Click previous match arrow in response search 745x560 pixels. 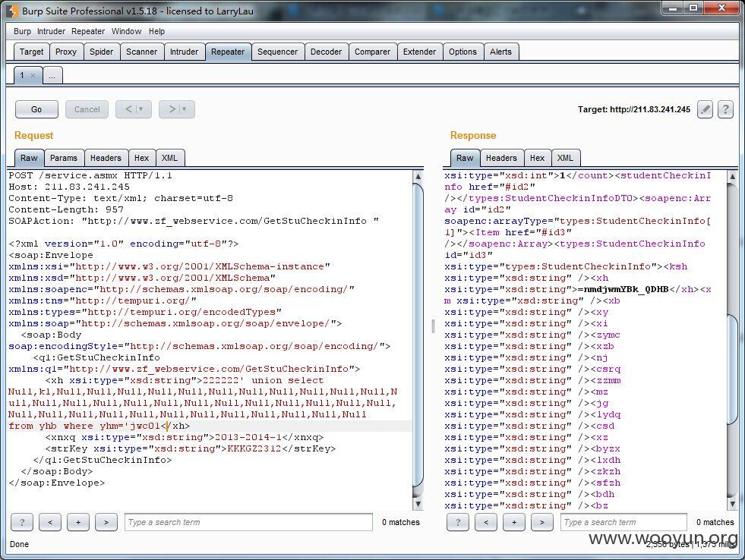pyautogui.click(x=485, y=522)
